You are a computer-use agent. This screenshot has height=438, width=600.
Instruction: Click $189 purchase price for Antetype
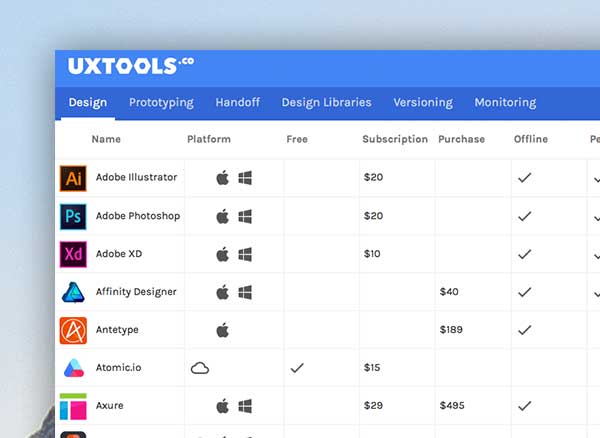pos(451,330)
